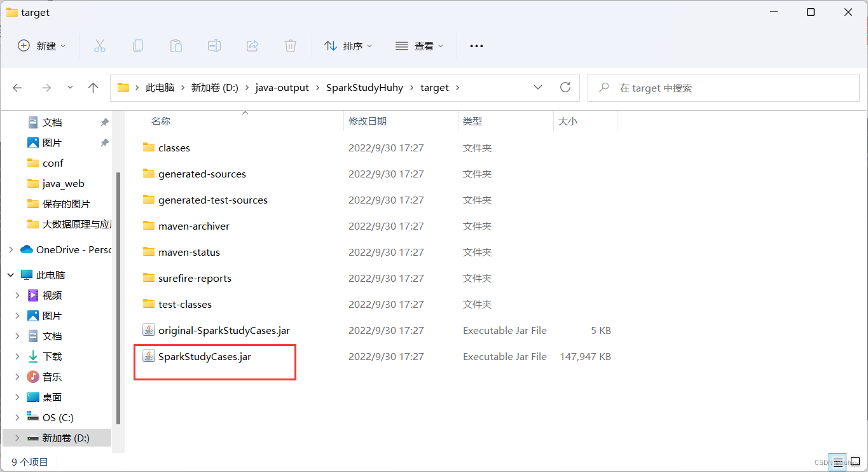The image size is (868, 472).
Task: Click SparkStudyHuhy in address breadcrumb
Action: pyautogui.click(x=364, y=88)
